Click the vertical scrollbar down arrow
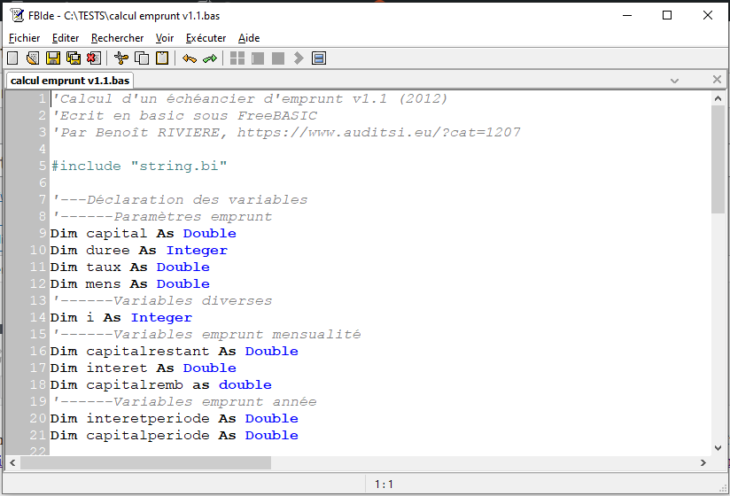The height and width of the screenshot is (496, 730). pyautogui.click(x=718, y=448)
